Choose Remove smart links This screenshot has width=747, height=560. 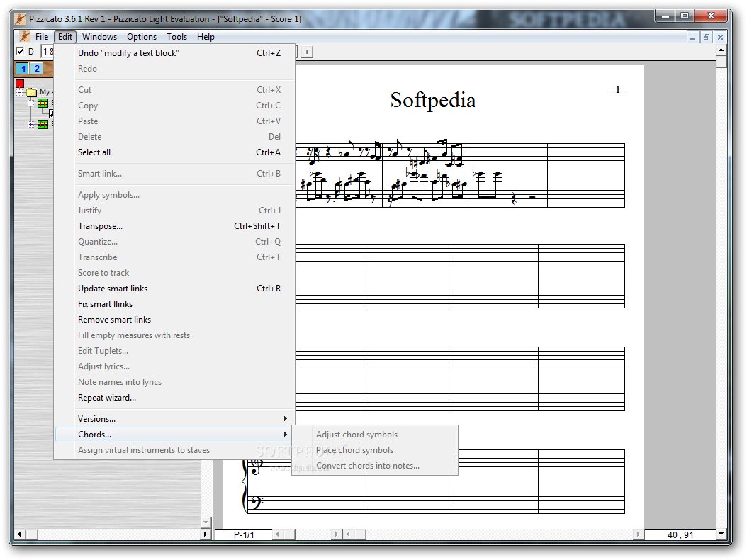pos(174,320)
